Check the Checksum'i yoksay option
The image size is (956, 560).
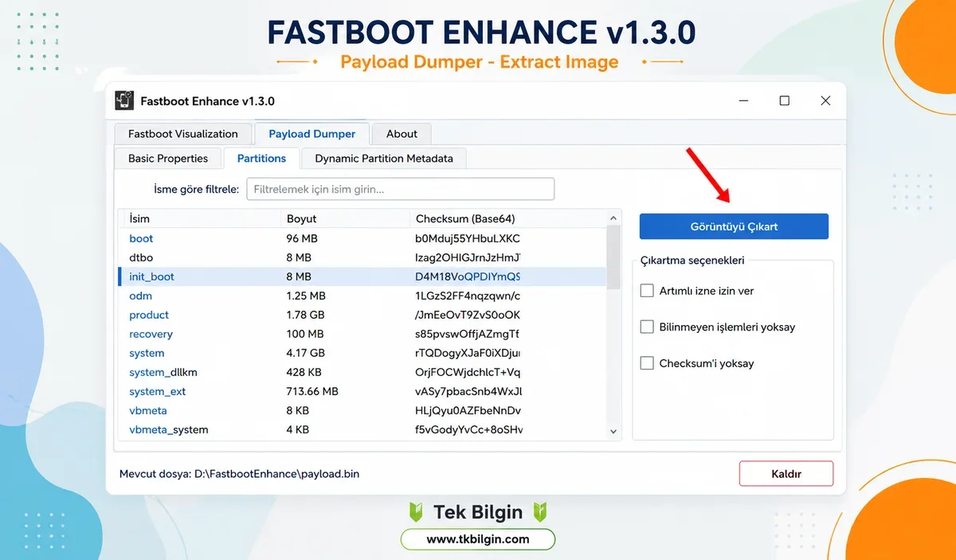[x=647, y=363]
